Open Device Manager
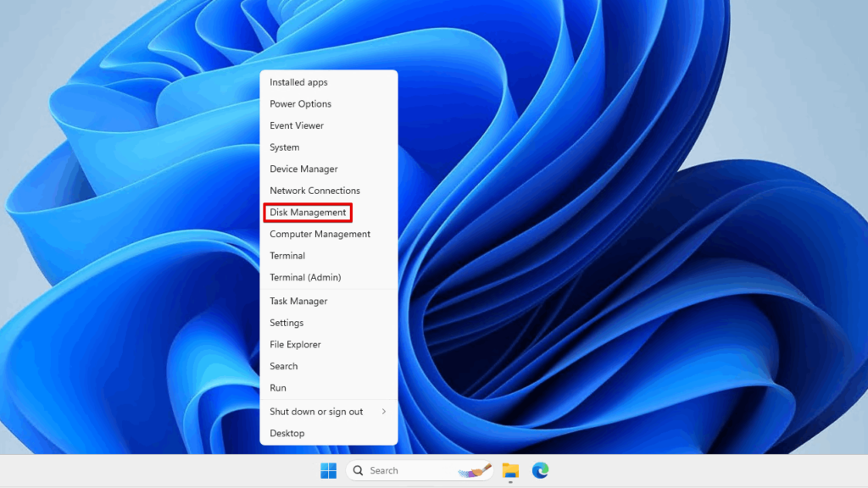The image size is (868, 488). [x=329, y=169]
